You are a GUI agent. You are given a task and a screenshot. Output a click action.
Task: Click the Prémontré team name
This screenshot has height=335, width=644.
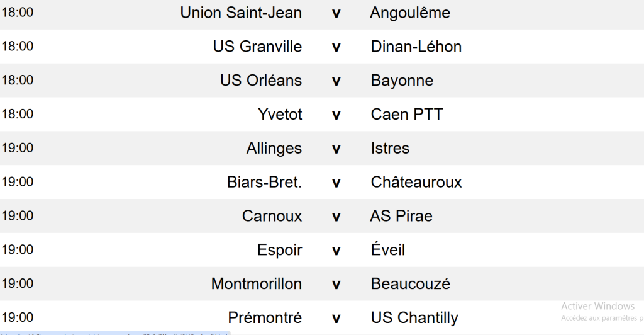pos(265,318)
